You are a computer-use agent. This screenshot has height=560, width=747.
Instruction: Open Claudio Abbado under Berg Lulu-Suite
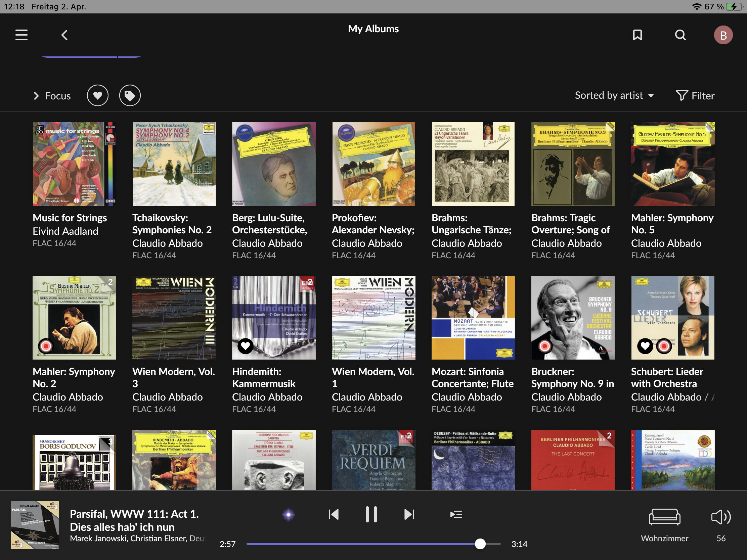267,243
